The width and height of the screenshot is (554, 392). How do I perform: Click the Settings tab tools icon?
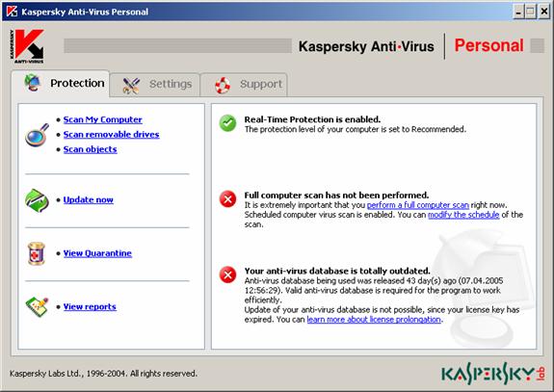click(131, 85)
